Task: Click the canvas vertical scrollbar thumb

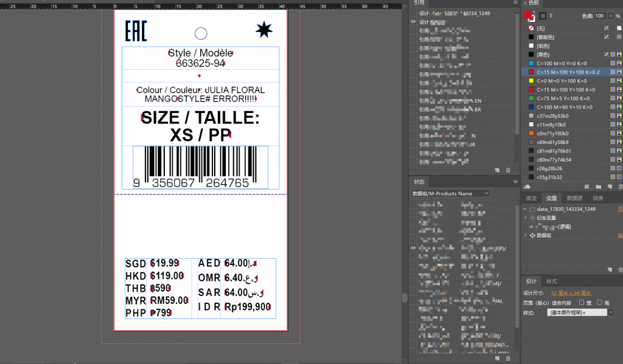Action: (x=405, y=298)
